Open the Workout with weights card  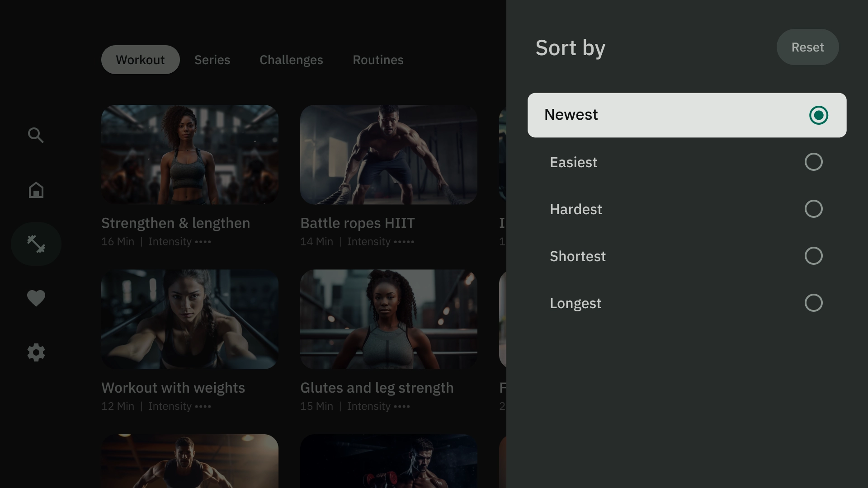coord(190,343)
